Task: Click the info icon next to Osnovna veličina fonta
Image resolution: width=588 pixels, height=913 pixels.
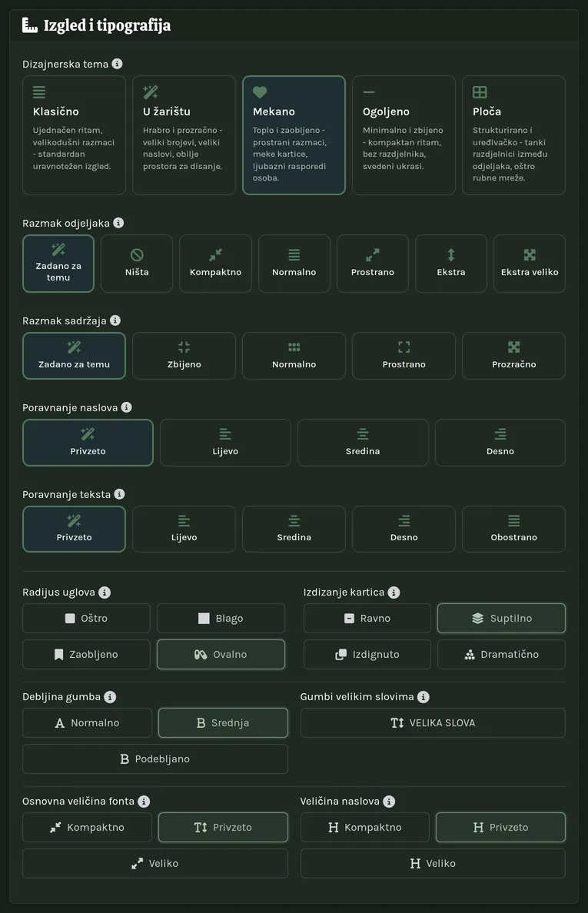Action: (144, 802)
